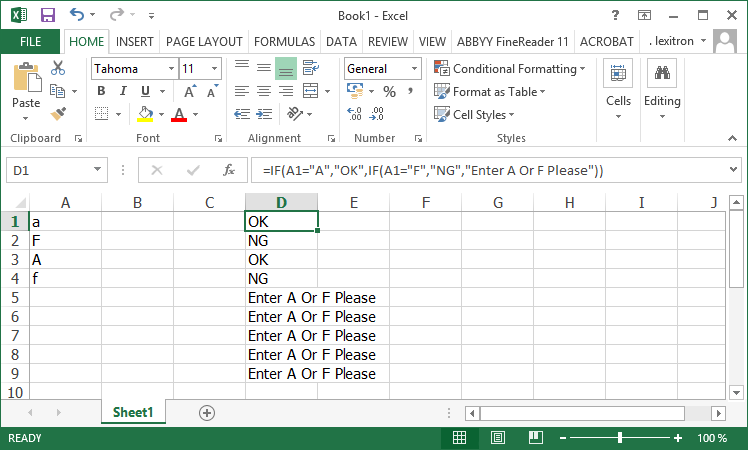Click inside the formula bar text

(x=433, y=170)
